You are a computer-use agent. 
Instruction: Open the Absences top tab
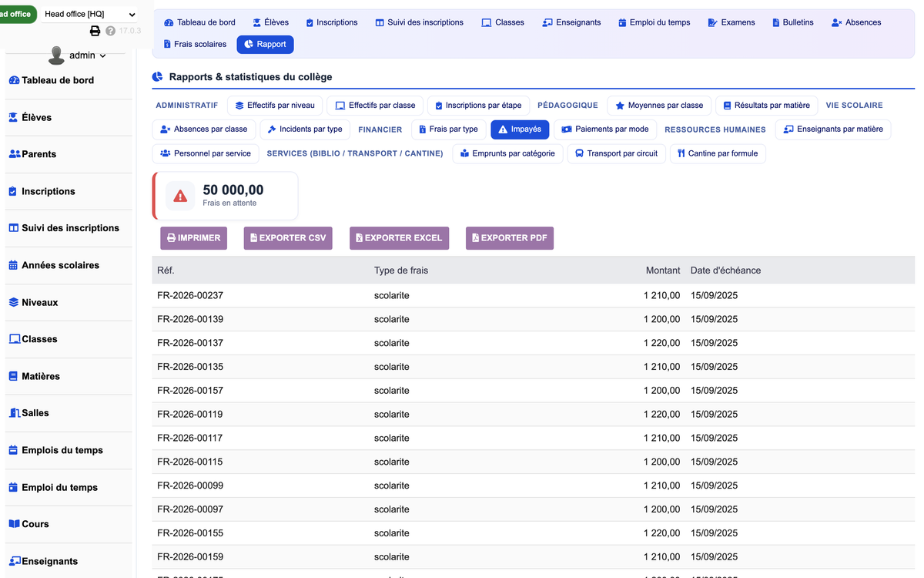point(856,22)
